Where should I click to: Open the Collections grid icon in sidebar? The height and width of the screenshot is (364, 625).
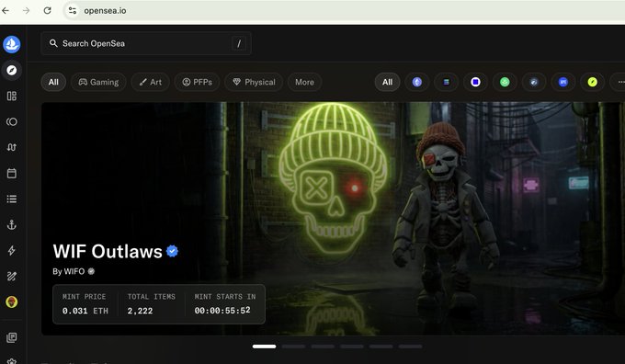[x=12, y=97]
